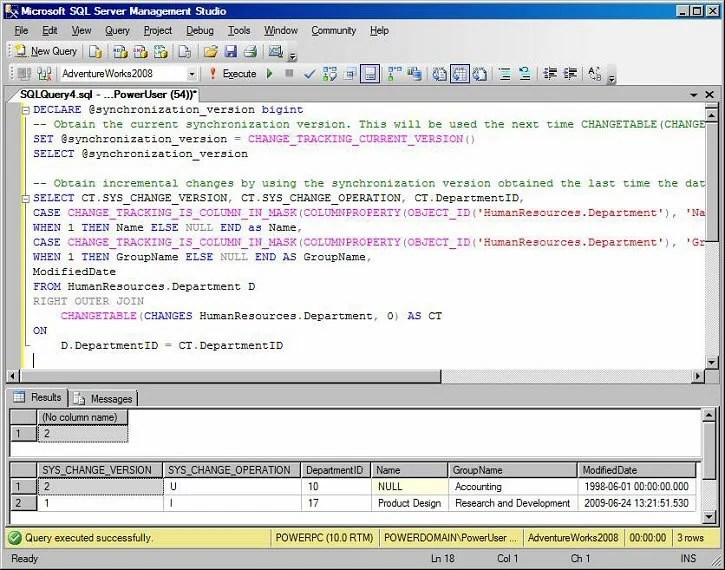Viewport: 725px width, 570px height.
Task: Open the active files list dropdown arrow
Action: click(x=694, y=95)
